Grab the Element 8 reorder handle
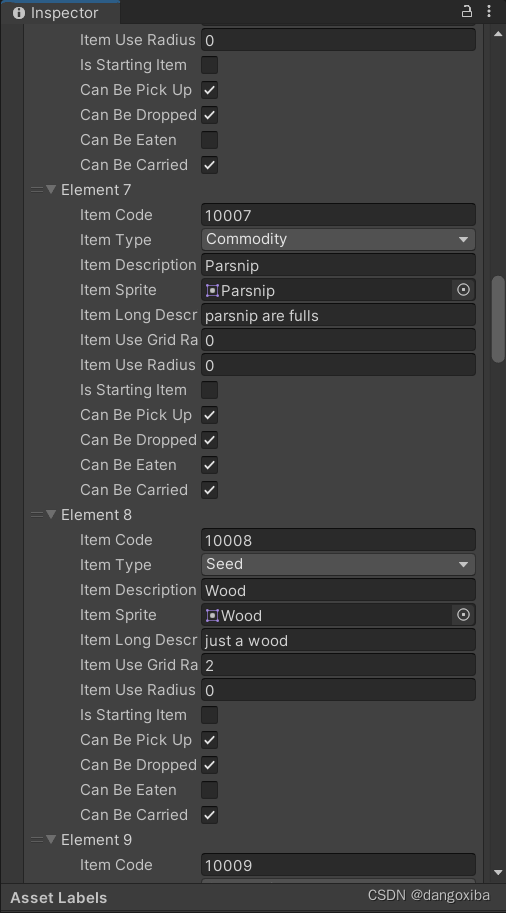The width and height of the screenshot is (506, 913). (37, 515)
